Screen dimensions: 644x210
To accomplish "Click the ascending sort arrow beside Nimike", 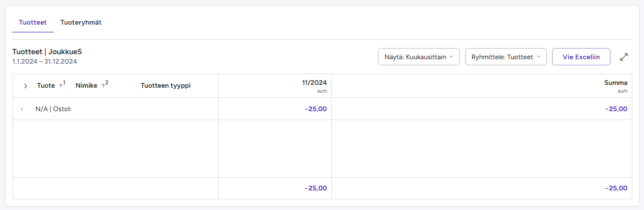I will click(103, 85).
